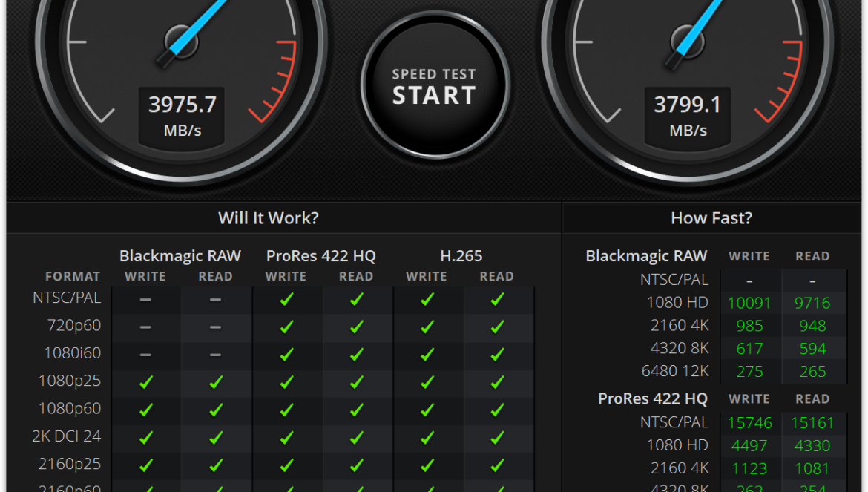The width and height of the screenshot is (868, 492).
Task: Click the "Blackmagic RAW" header in Will It Work
Action: tap(180, 256)
